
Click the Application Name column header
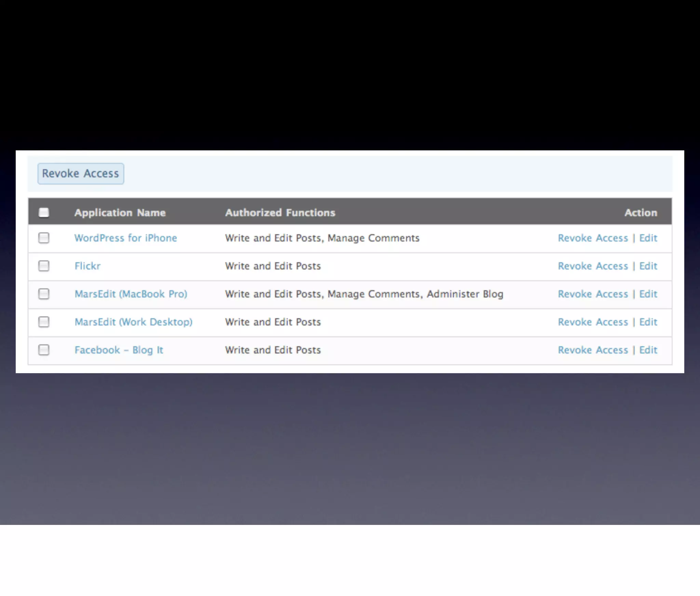click(x=120, y=213)
